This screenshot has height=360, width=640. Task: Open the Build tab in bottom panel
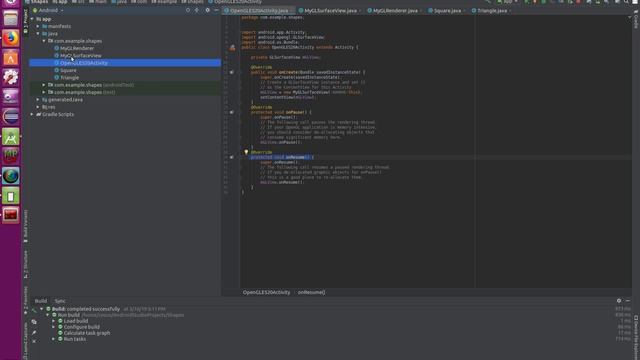pos(40,301)
